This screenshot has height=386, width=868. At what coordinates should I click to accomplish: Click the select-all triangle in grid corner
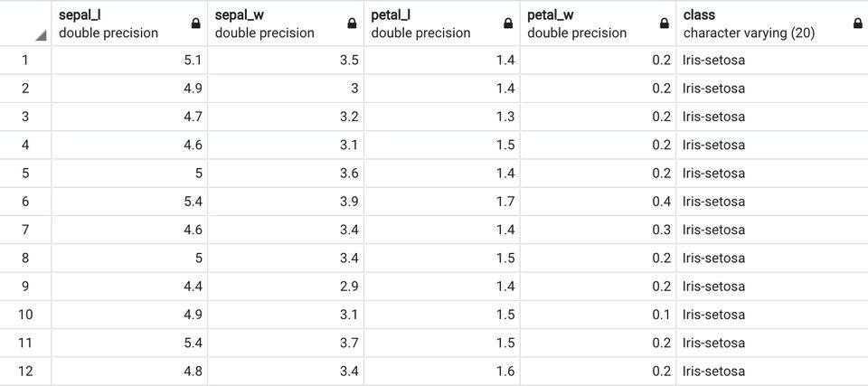pos(42,35)
